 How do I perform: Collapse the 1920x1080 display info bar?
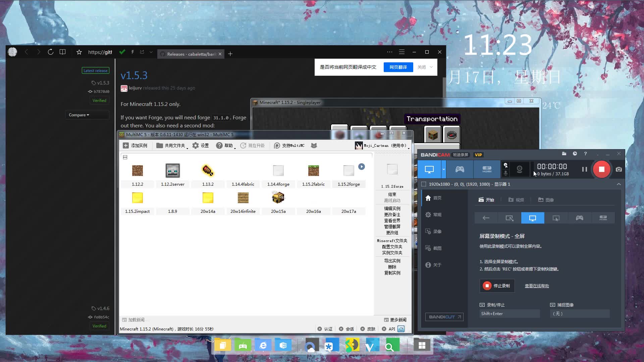tap(619, 184)
